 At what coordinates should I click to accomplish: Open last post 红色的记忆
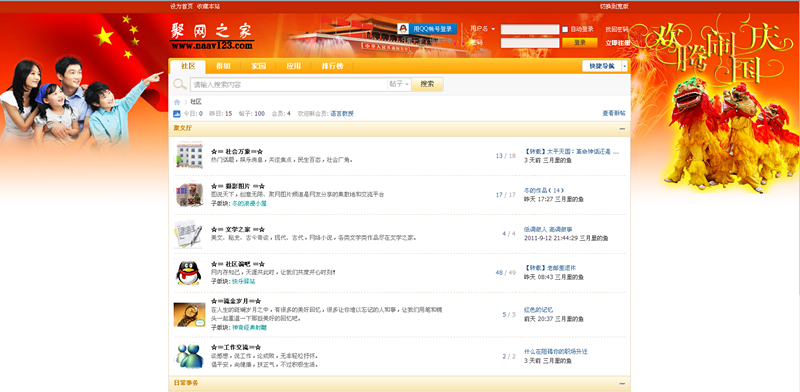[x=539, y=310]
